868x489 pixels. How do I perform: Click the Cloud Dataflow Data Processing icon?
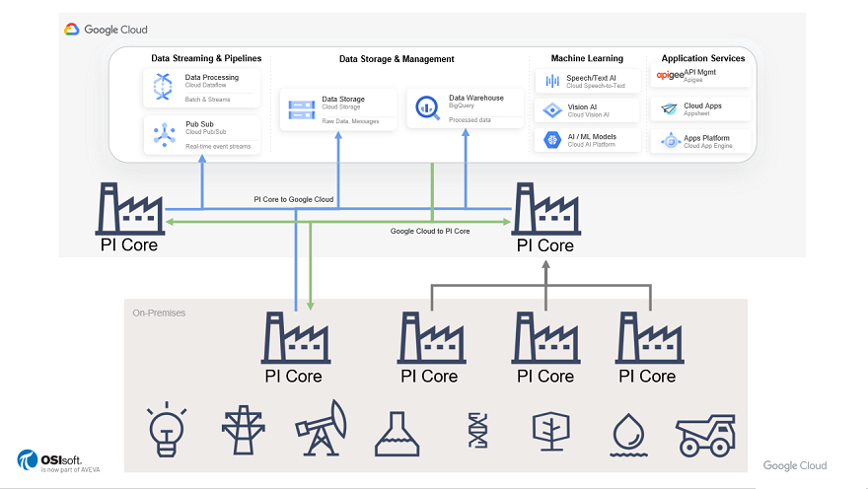163,87
